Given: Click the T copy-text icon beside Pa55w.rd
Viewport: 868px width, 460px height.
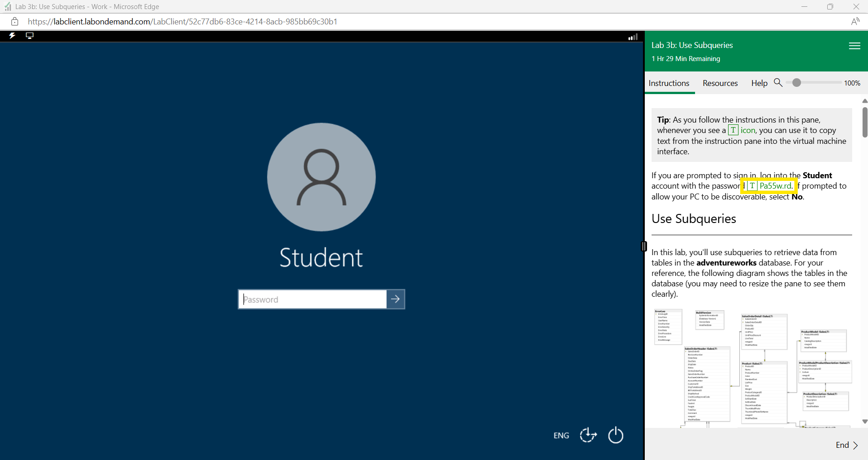Looking at the screenshot, I should click(x=752, y=186).
